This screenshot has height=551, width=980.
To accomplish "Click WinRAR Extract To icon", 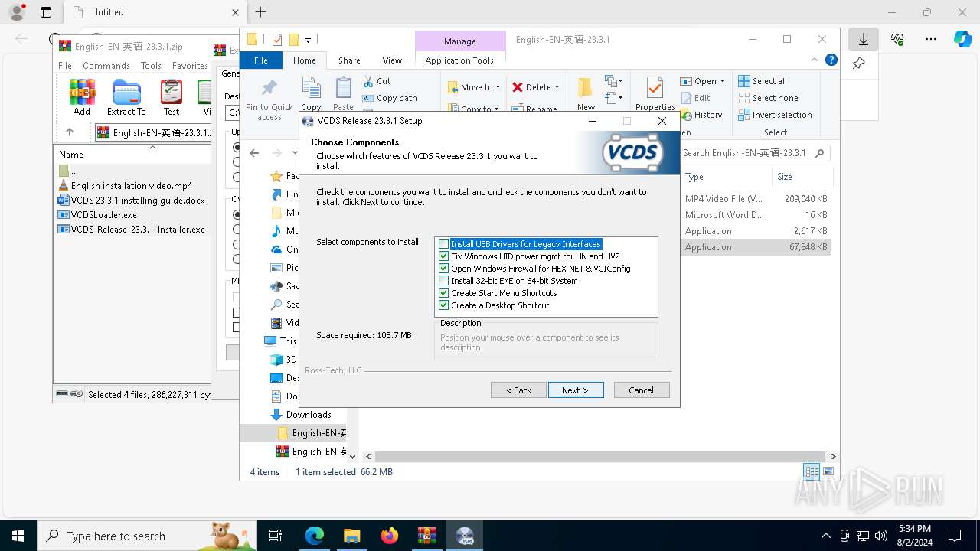I will pos(126,97).
